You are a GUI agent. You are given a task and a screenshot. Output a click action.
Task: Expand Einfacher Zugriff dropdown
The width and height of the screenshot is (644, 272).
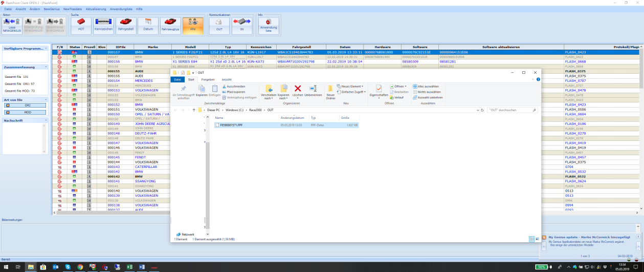tap(351, 92)
